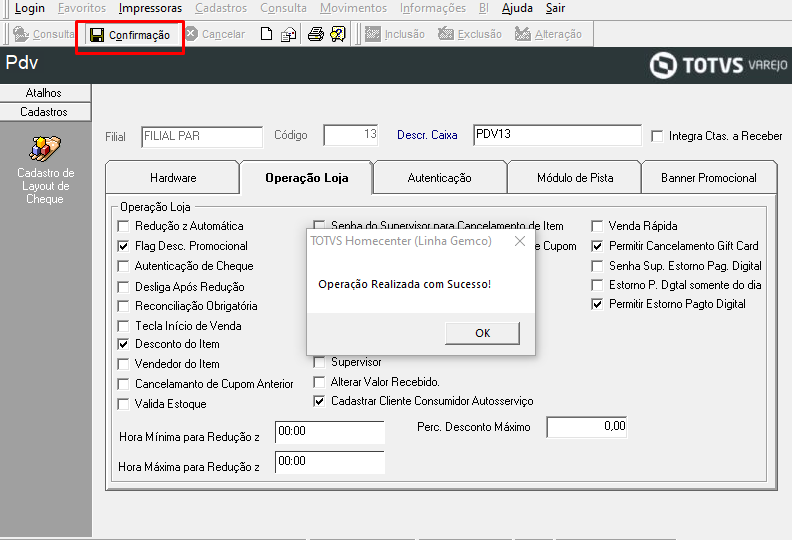Open the Impressoras menu
Image resolution: width=792 pixels, height=540 pixels.
151,8
